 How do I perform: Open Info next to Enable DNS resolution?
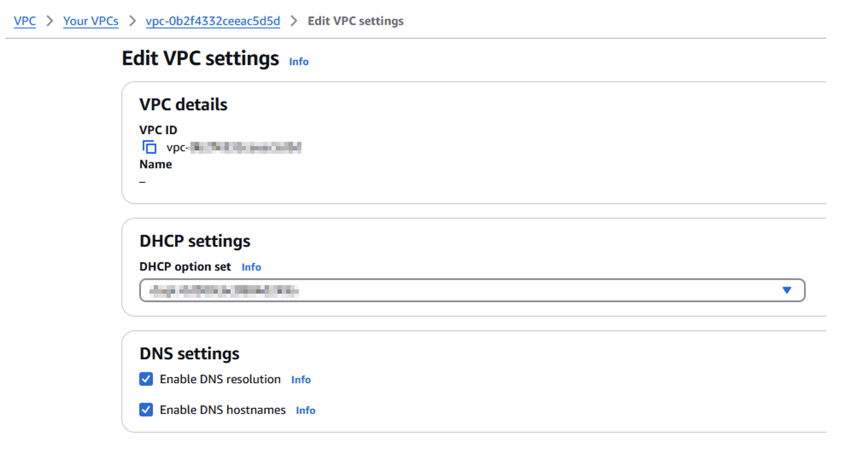pyautogui.click(x=301, y=380)
